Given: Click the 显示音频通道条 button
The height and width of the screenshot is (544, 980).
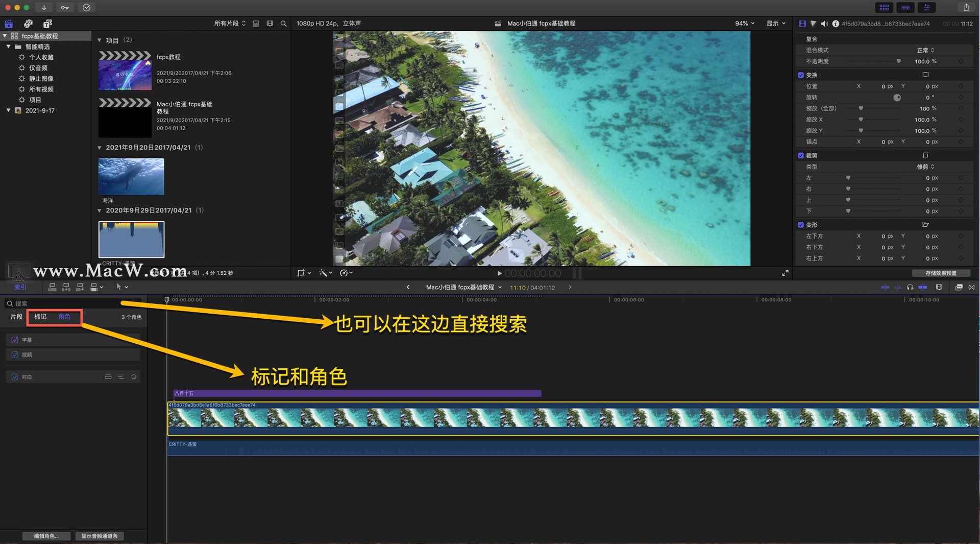Looking at the screenshot, I should point(100,536).
